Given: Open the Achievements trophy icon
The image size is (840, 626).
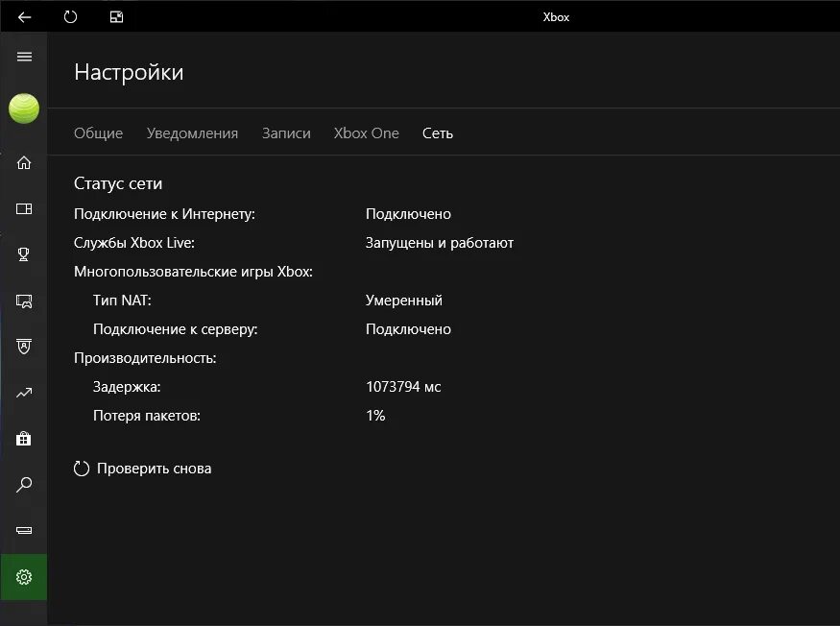Looking at the screenshot, I should [x=24, y=254].
